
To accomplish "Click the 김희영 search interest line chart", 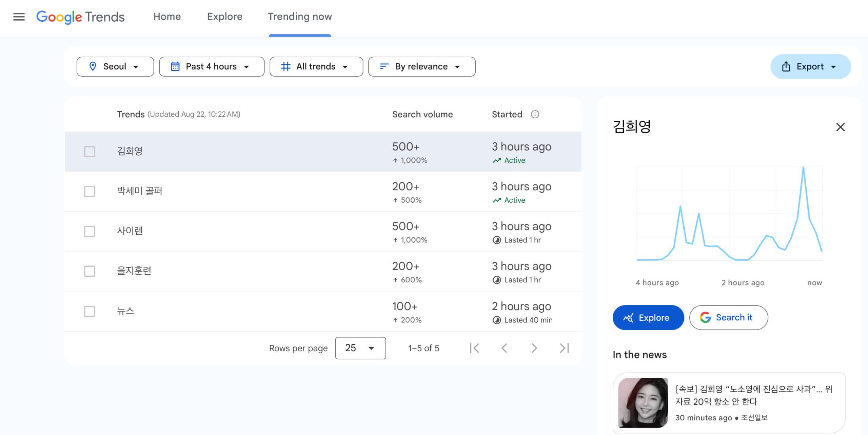I will pos(729,214).
